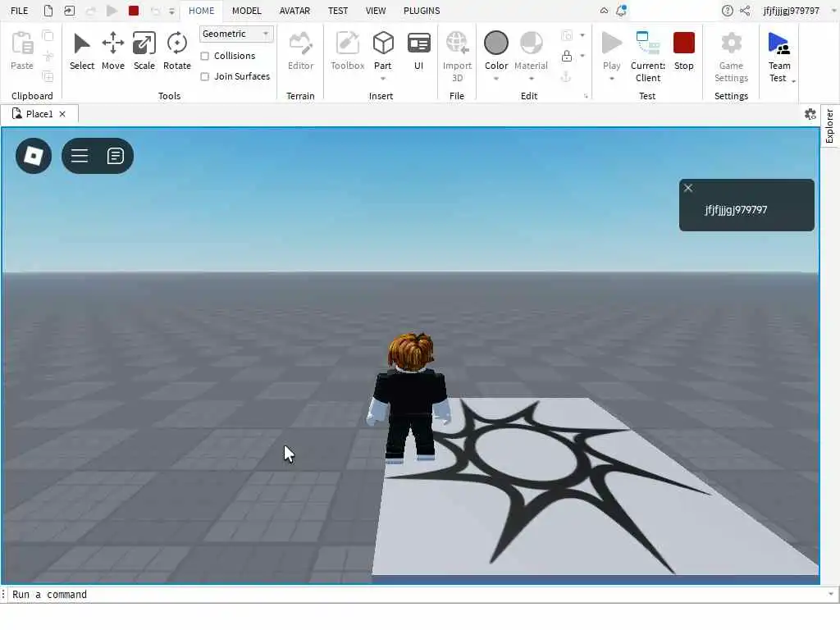Switch to the VIEW tab
The image size is (840, 630).
pyautogui.click(x=376, y=11)
